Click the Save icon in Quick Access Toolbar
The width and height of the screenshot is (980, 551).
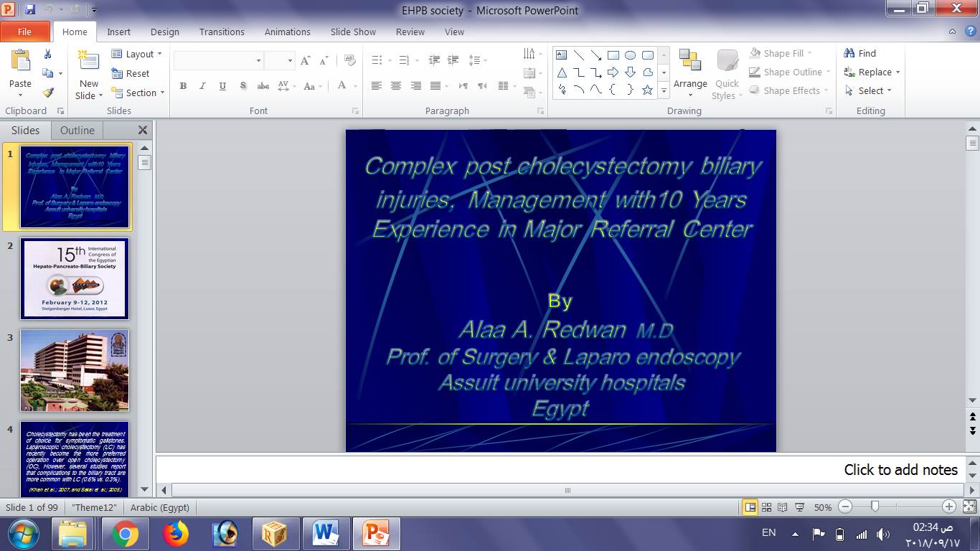30,10
